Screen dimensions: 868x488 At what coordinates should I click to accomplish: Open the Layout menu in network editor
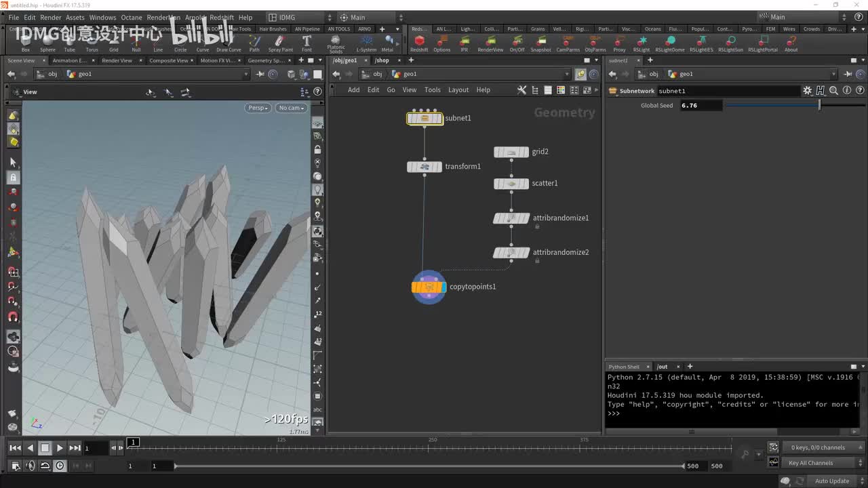[x=458, y=90]
